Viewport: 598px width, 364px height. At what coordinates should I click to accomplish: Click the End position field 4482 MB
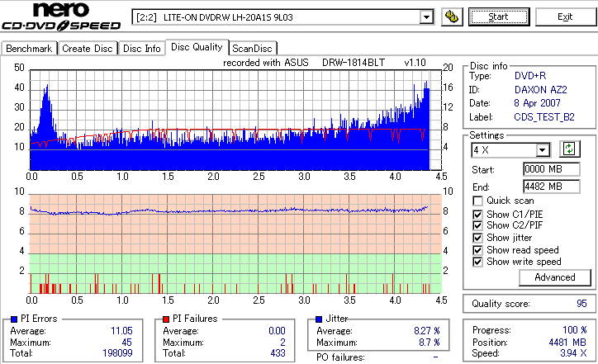tap(552, 187)
